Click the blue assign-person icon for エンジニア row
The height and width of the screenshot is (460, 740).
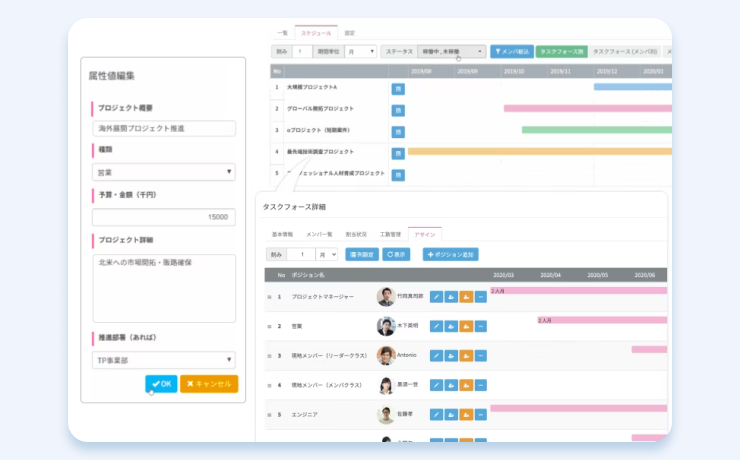pyautogui.click(x=451, y=414)
